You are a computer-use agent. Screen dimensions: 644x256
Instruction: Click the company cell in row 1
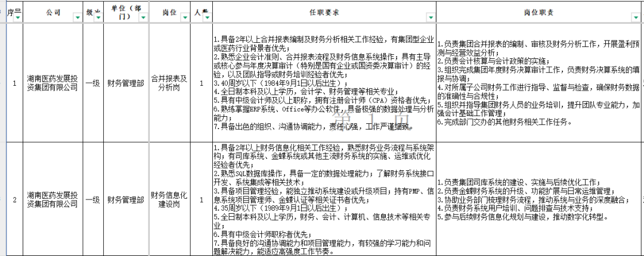click(52, 83)
